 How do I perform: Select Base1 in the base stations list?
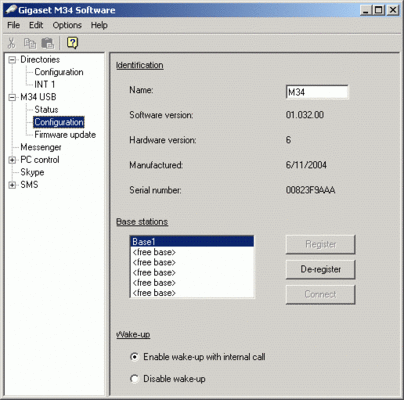192,241
